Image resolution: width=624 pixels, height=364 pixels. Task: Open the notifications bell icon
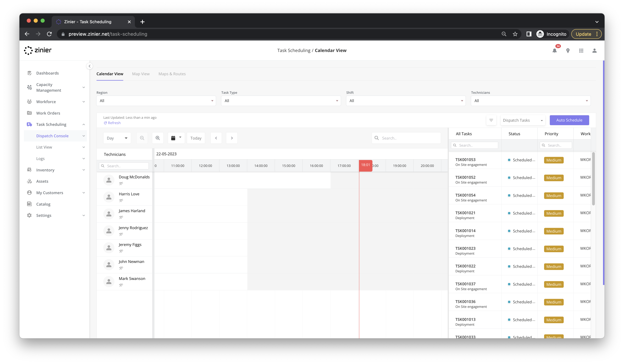tap(554, 50)
